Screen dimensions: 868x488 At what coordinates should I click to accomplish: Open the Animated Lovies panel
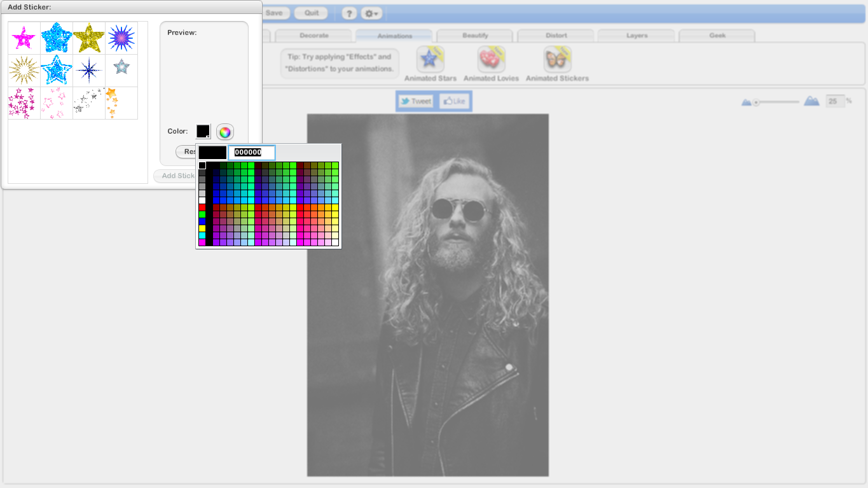click(x=491, y=59)
